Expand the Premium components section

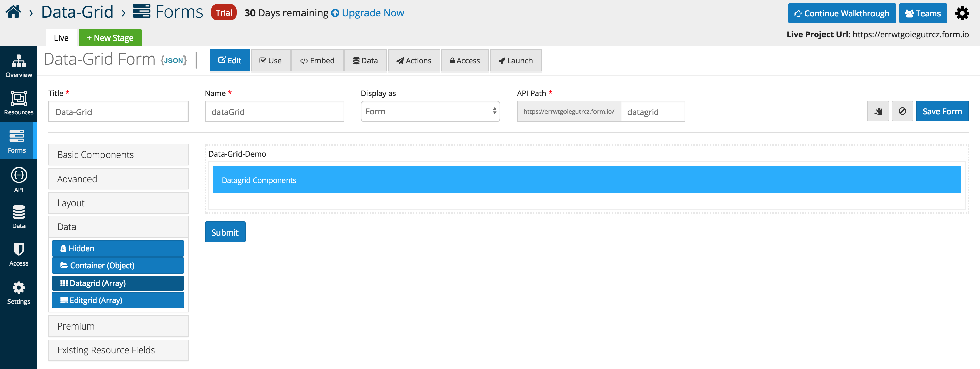[118, 326]
